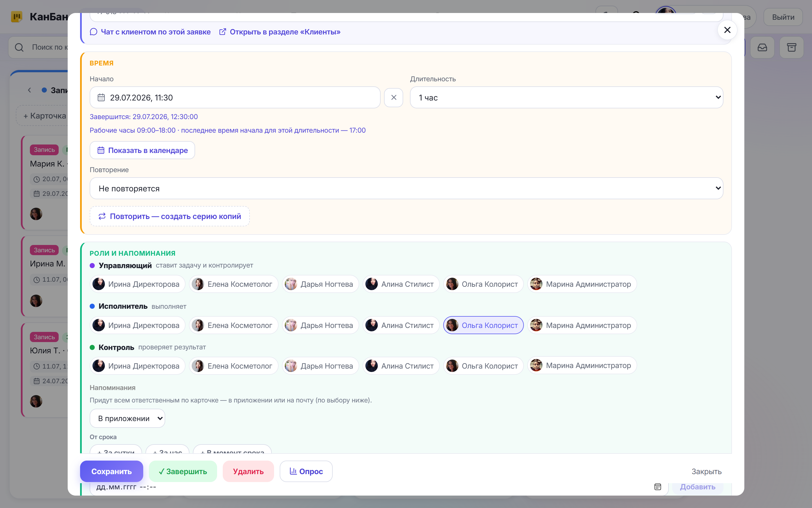Assign Дарья Ногтева as Управляющий
The height and width of the screenshot is (508, 812).
point(321,284)
